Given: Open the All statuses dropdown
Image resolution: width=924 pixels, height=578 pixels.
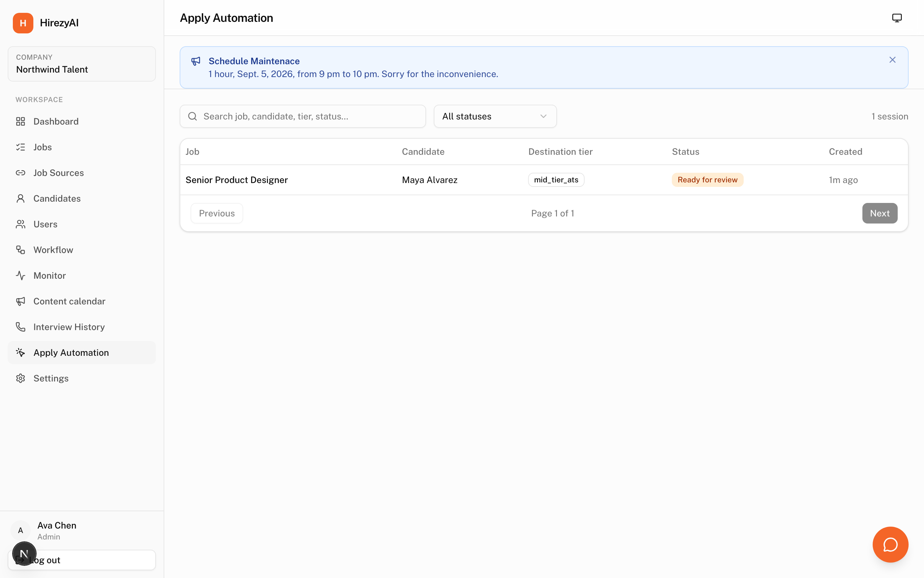Looking at the screenshot, I should [495, 116].
